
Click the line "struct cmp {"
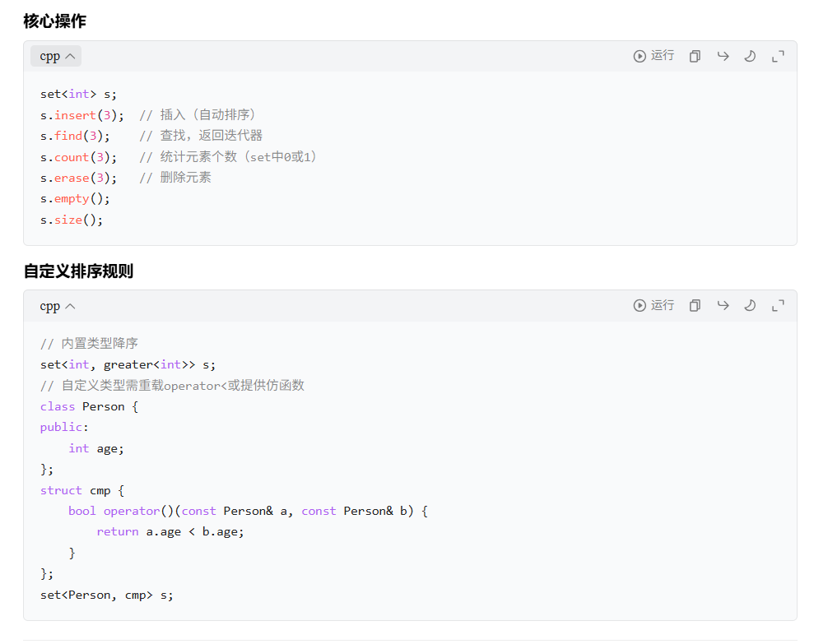[82, 490]
